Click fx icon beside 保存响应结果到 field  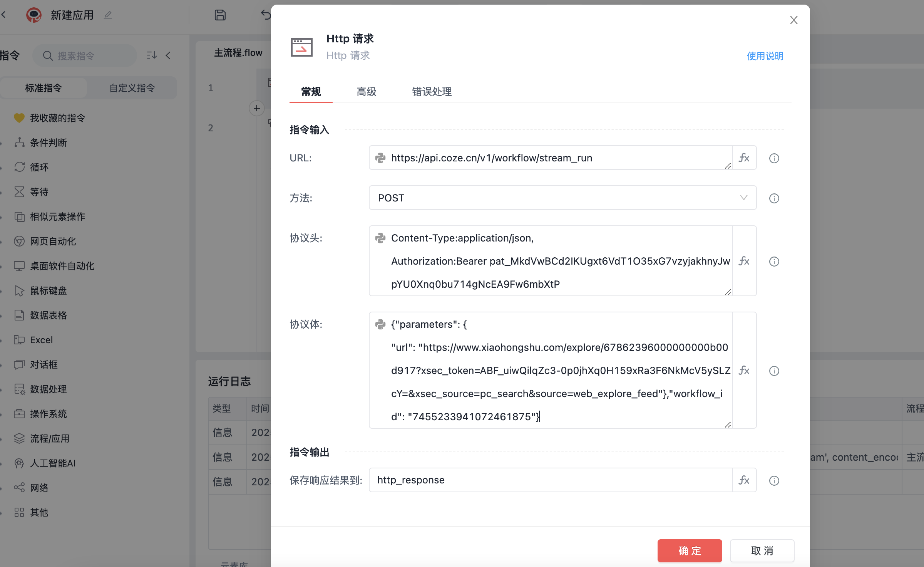(744, 480)
